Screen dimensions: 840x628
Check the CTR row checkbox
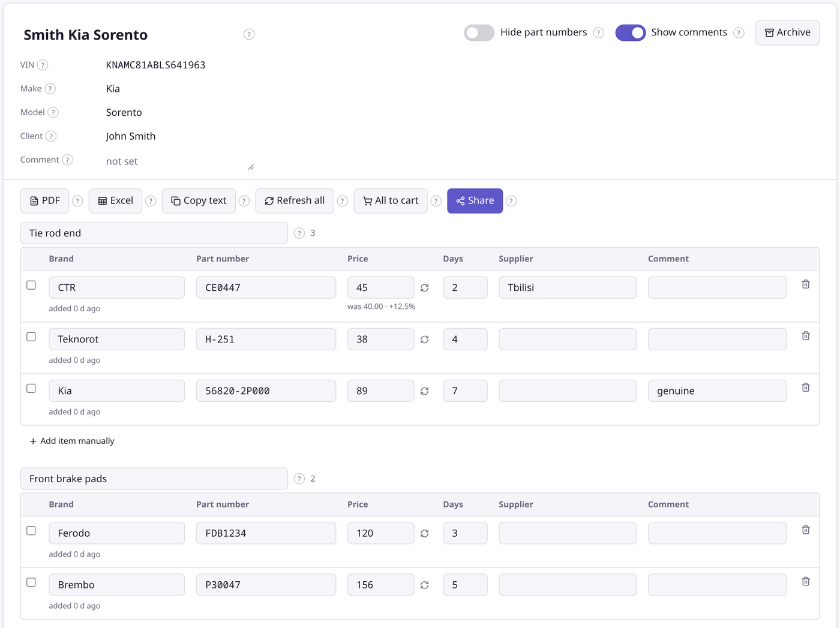coord(31,285)
